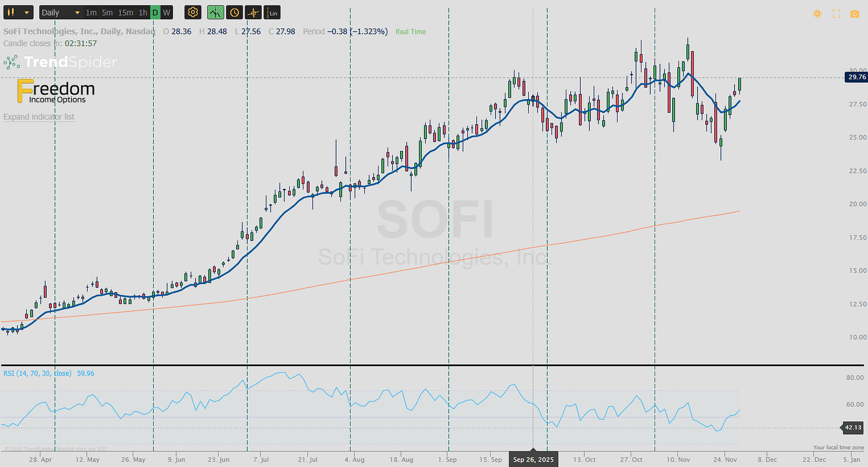This screenshot has width=868, height=467.
Task: Click 'Your local time zone' text
Action: [839, 447]
